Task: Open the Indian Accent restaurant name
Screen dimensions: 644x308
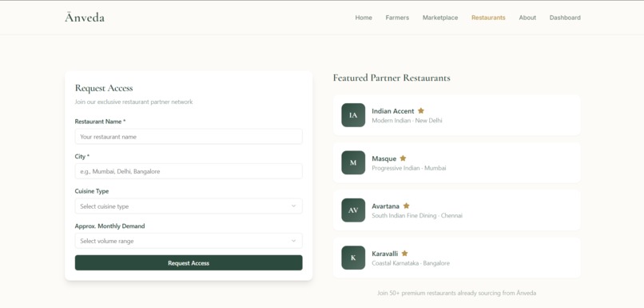Action: (x=393, y=111)
